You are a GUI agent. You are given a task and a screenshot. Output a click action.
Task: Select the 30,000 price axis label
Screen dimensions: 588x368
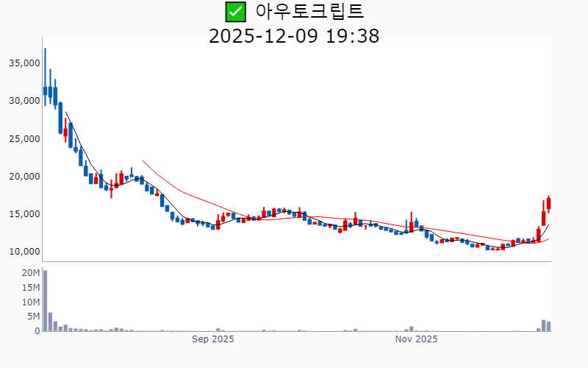coord(24,101)
